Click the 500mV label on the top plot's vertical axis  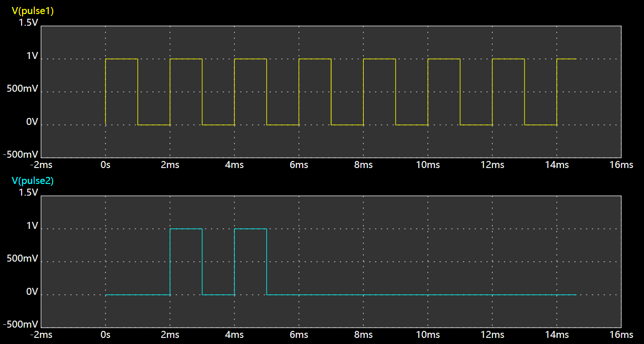coord(22,89)
